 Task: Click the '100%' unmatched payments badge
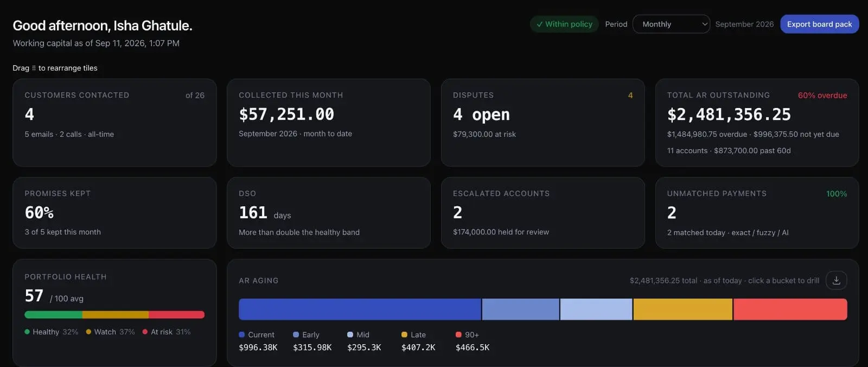coord(836,194)
